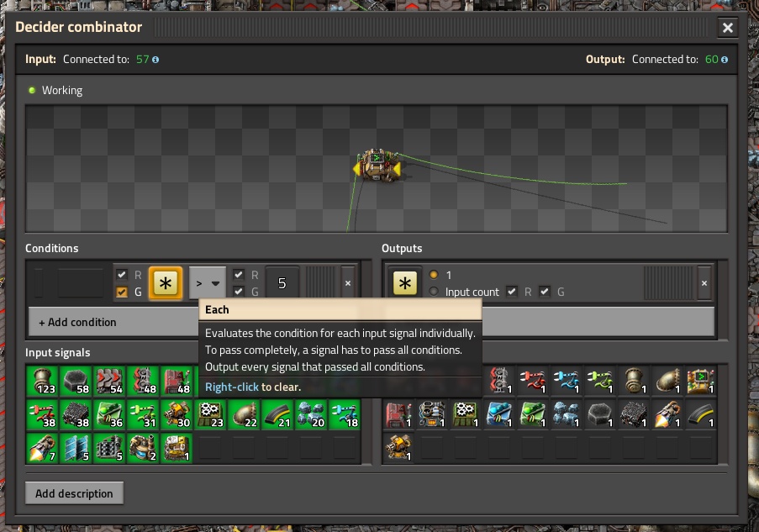Toggle the first signal's highlighted G wire checkbox
The width and height of the screenshot is (759, 532).
pyautogui.click(x=122, y=292)
